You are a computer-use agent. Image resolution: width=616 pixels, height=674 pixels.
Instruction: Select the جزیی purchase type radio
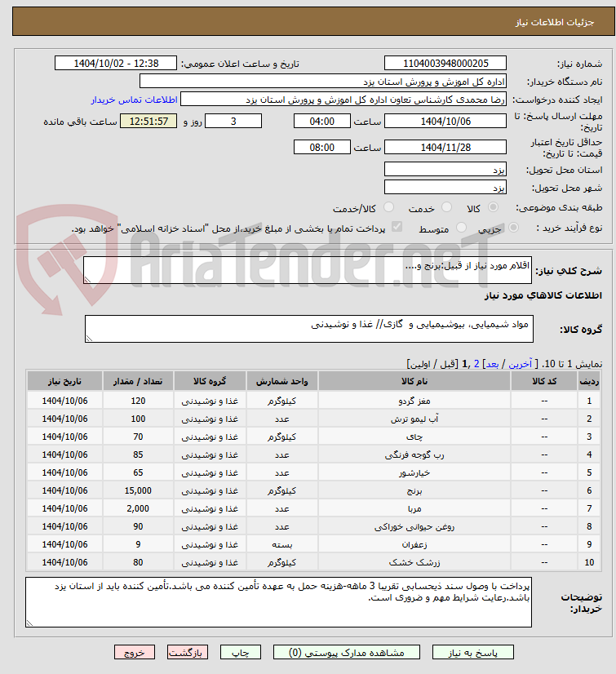tap(513, 228)
